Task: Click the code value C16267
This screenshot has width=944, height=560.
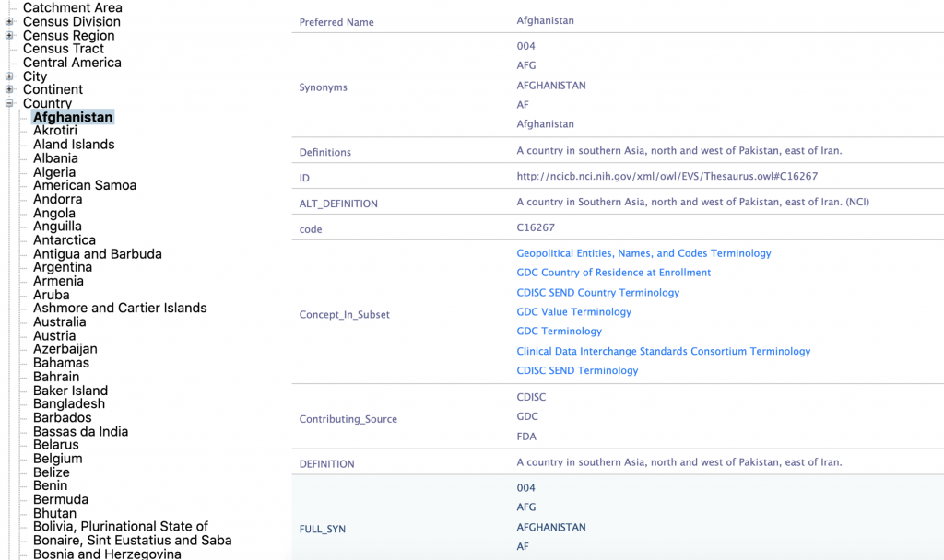Action: point(536,227)
